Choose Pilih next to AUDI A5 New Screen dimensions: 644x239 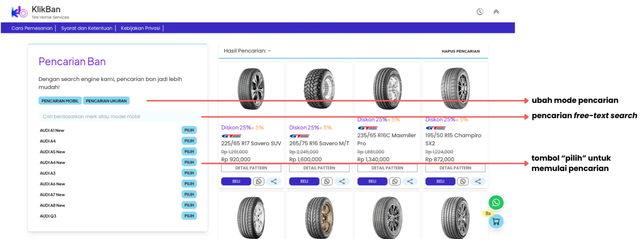[189, 151]
